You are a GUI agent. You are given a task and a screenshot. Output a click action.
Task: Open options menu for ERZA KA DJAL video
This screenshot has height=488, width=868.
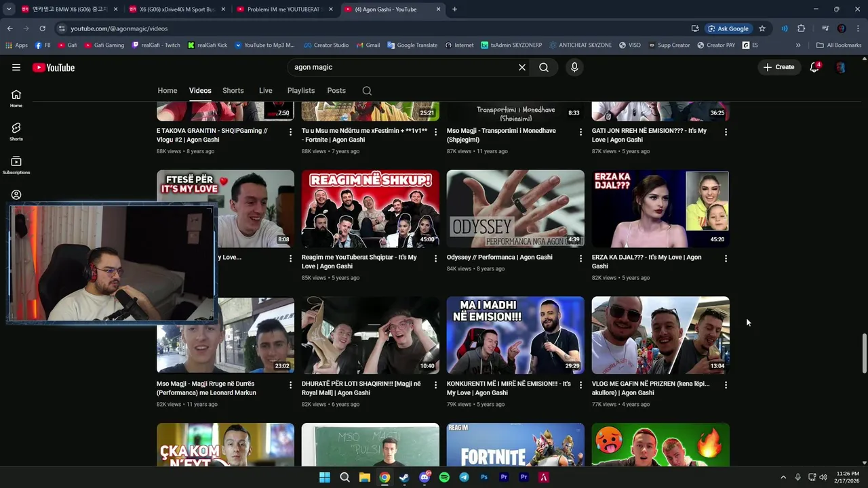pos(726,258)
